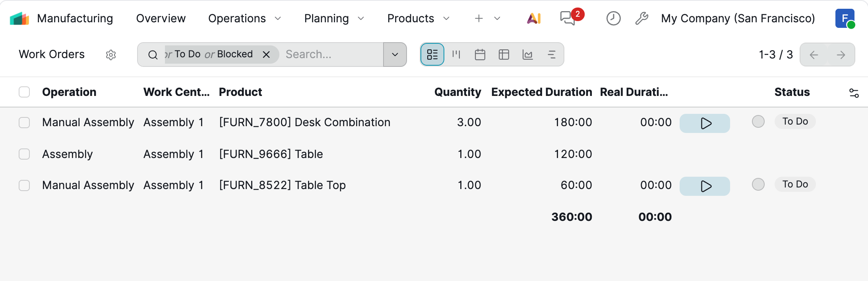
Task: Check the select-all header checkbox
Action: [24, 92]
